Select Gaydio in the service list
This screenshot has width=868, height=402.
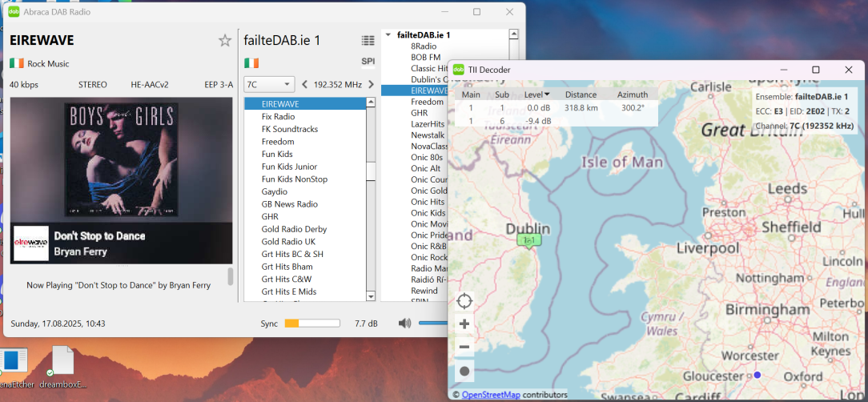point(305,191)
